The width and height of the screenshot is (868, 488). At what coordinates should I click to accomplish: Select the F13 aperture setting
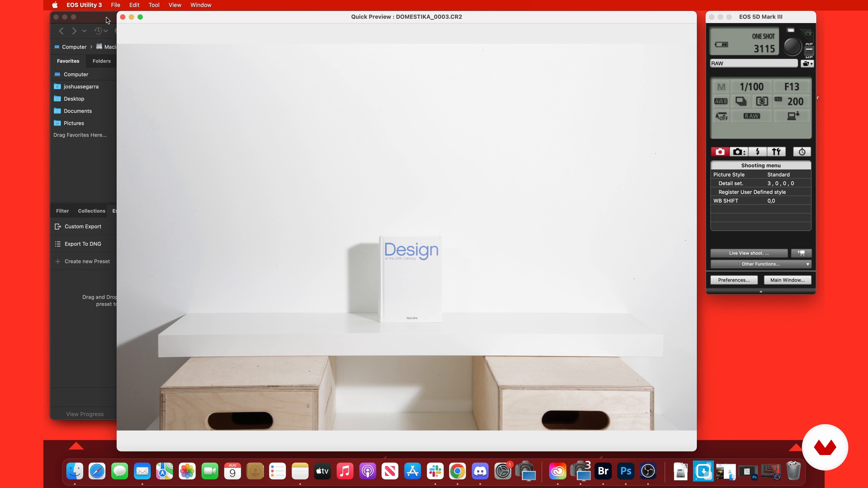[792, 87]
